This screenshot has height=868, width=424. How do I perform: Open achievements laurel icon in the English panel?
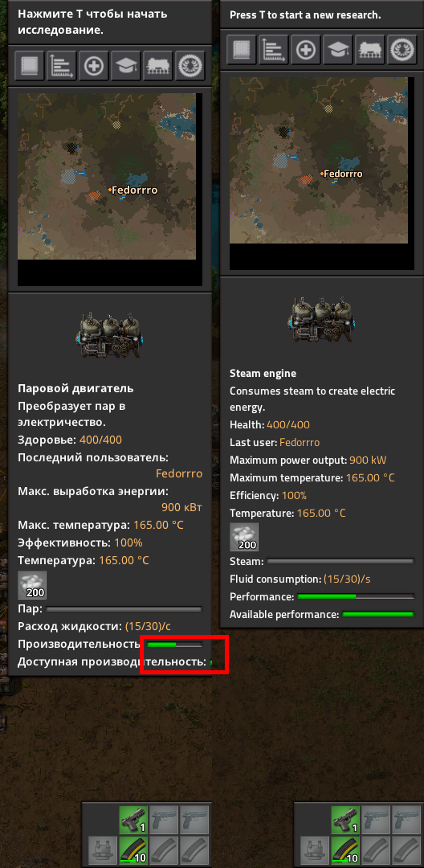[x=402, y=51]
